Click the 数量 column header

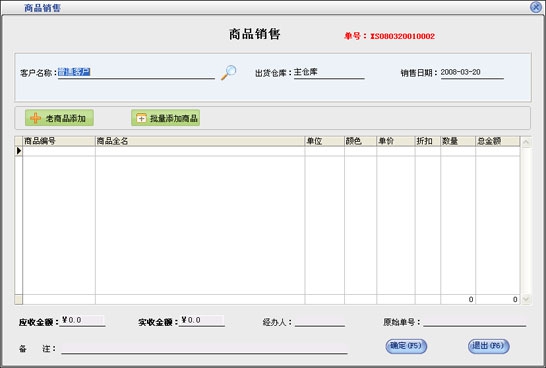(x=458, y=141)
